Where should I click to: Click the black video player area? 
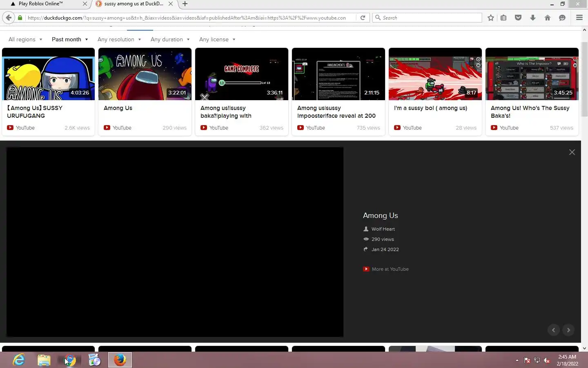pyautogui.click(x=175, y=242)
